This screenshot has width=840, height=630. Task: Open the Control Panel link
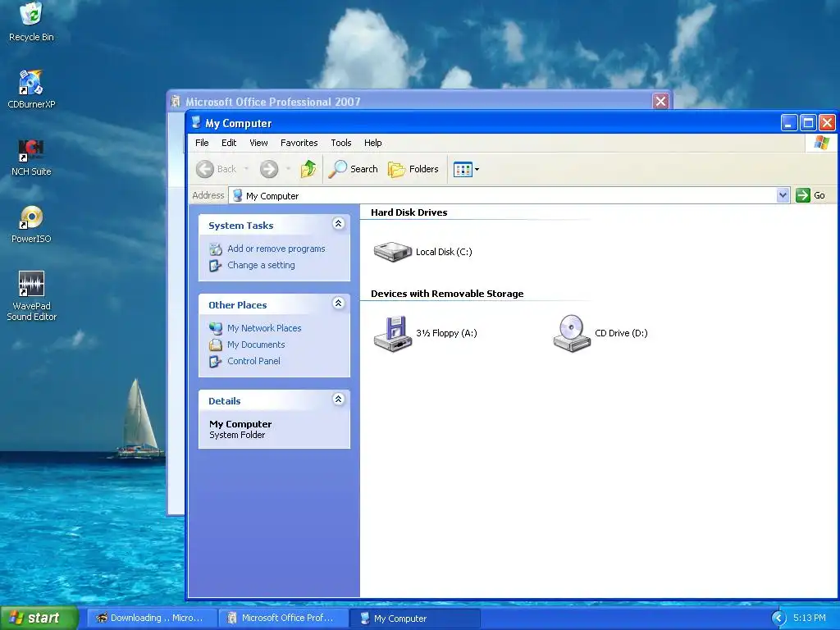[x=253, y=361]
